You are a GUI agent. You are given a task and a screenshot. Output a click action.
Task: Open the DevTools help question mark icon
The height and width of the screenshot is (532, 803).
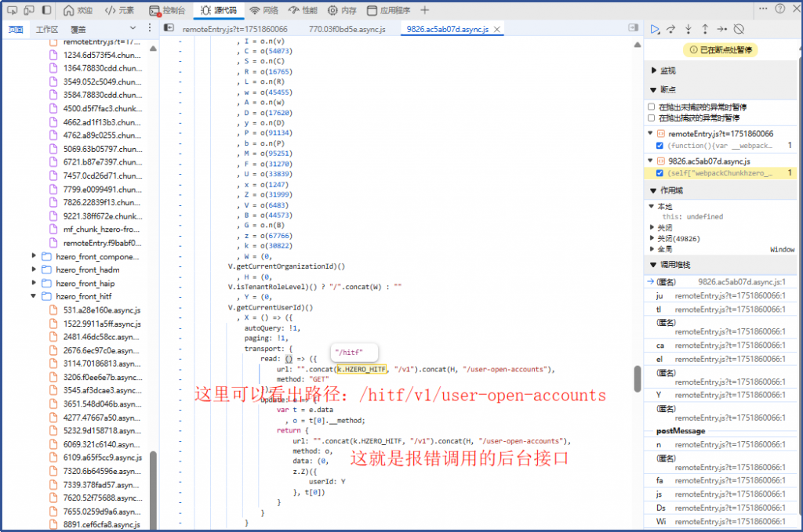(779, 9)
